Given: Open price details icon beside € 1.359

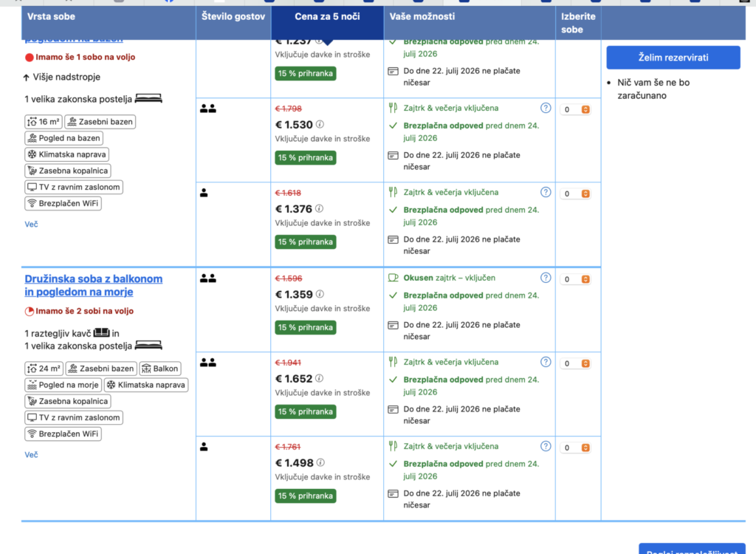Looking at the screenshot, I should coord(320,294).
